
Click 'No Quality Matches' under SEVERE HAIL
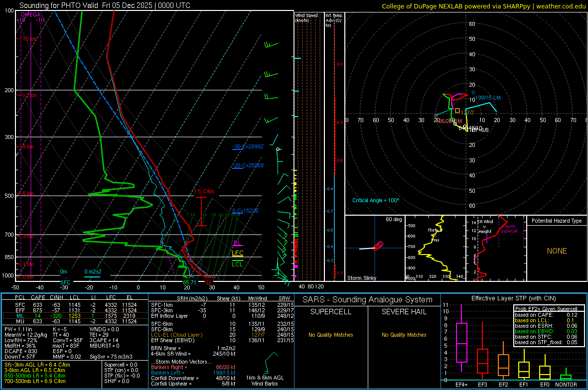click(404, 335)
